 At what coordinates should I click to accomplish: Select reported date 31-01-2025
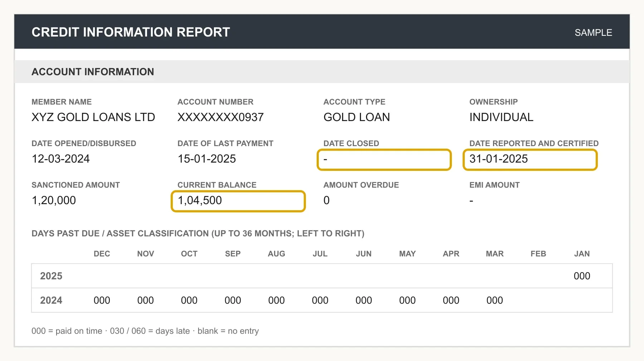pyautogui.click(x=530, y=159)
